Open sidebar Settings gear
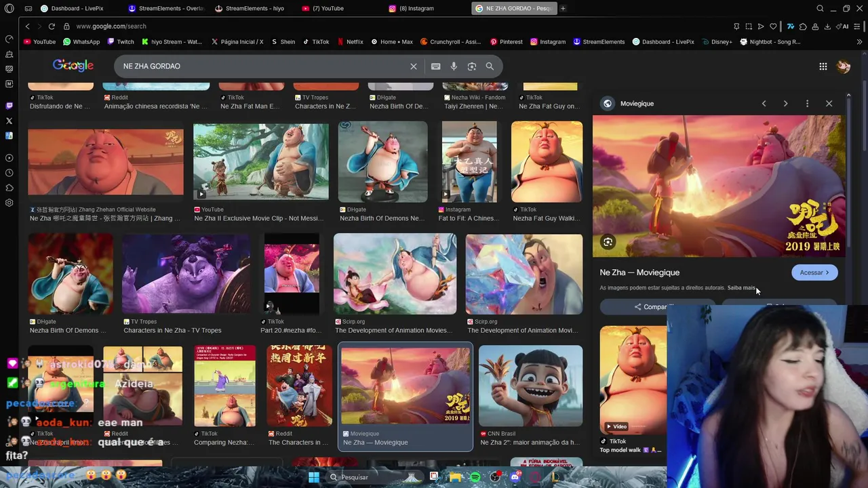 point(9,203)
